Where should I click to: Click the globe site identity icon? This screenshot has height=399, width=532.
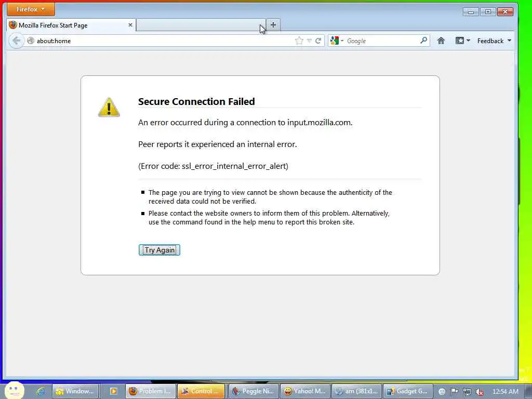[x=31, y=41]
